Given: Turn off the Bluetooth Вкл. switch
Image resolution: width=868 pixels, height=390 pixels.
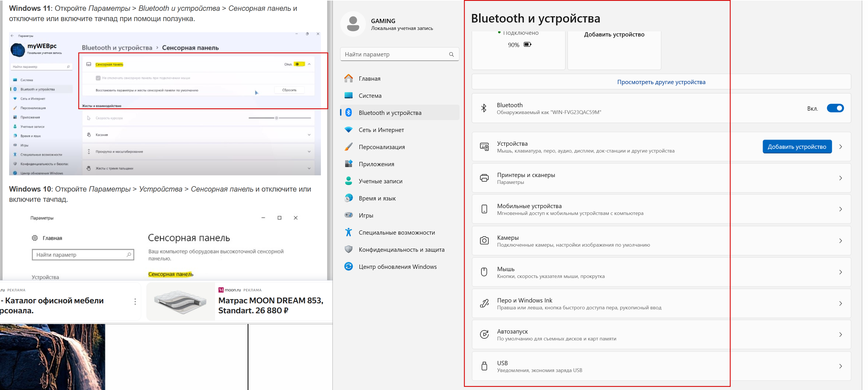Looking at the screenshot, I should (835, 108).
